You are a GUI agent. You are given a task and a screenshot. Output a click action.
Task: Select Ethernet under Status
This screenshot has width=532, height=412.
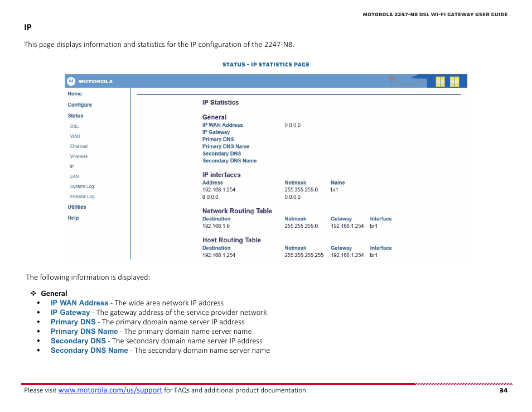click(79, 146)
